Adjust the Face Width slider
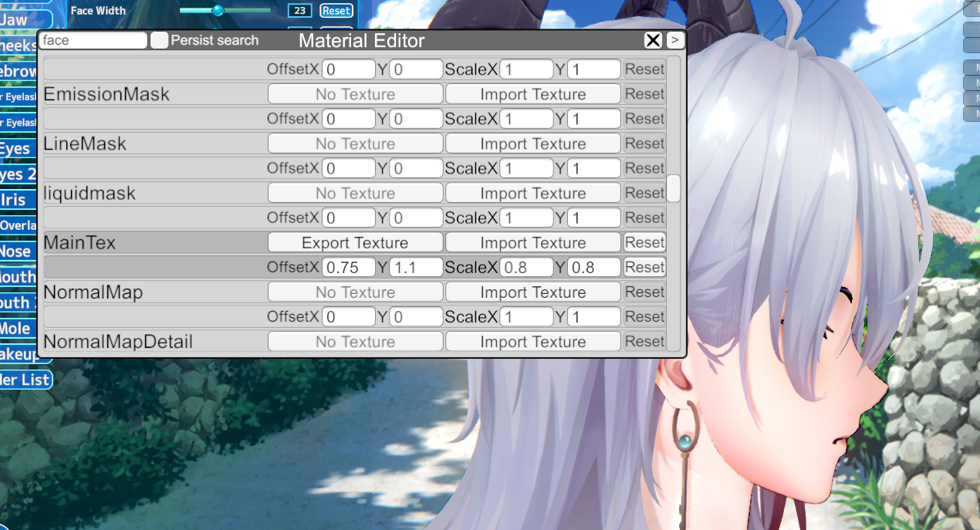Image resolution: width=980 pixels, height=530 pixels. (x=218, y=11)
